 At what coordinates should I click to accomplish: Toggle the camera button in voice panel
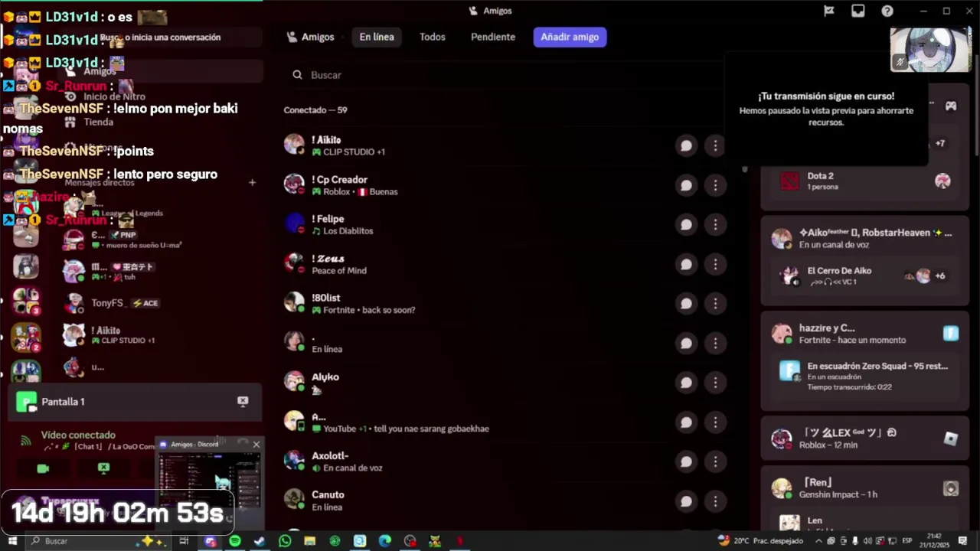43,468
